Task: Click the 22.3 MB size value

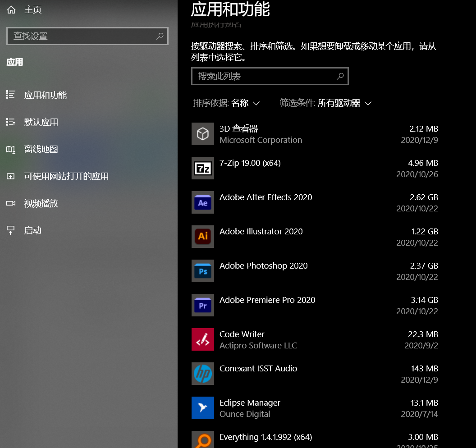Action: [423, 334]
